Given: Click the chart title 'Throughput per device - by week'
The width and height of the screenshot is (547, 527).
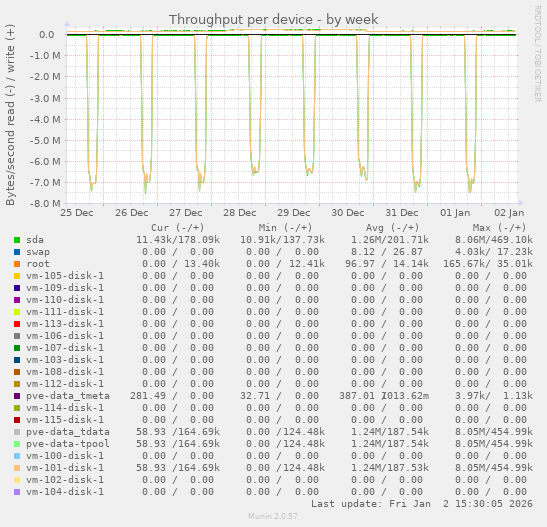Looking at the screenshot, I should pos(274,20).
